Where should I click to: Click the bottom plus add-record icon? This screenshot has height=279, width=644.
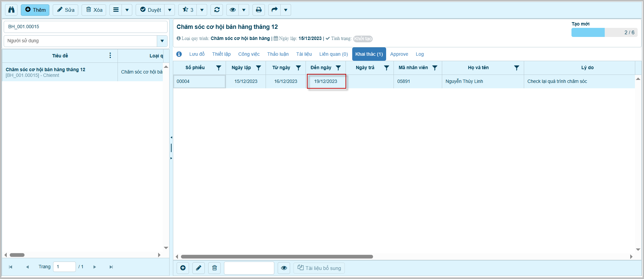[183, 268]
